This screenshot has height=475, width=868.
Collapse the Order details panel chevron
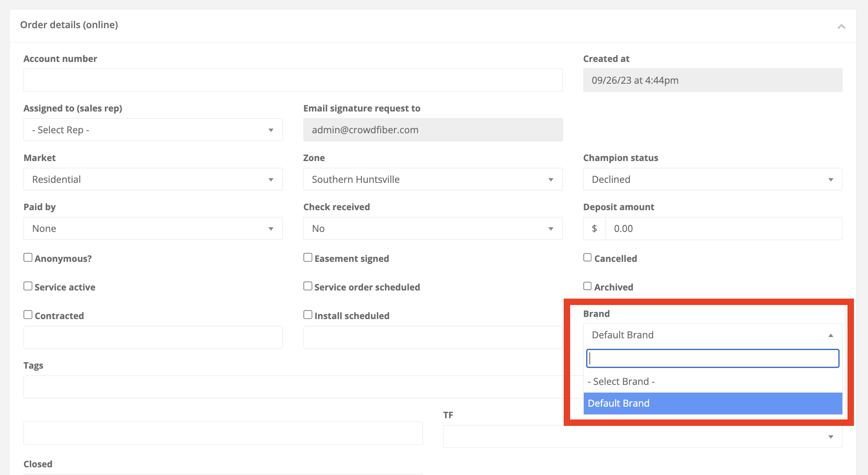tap(841, 26)
